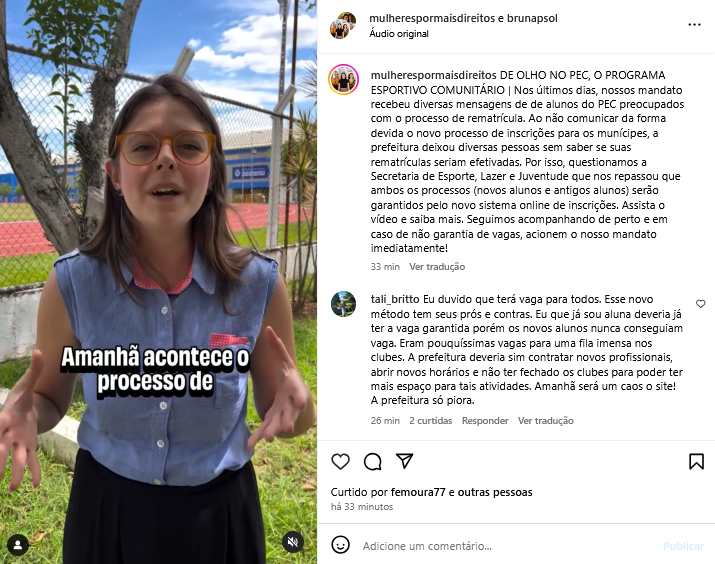Translate tali_britto's comment via Ver tradução
715x564 pixels.
pos(545,420)
